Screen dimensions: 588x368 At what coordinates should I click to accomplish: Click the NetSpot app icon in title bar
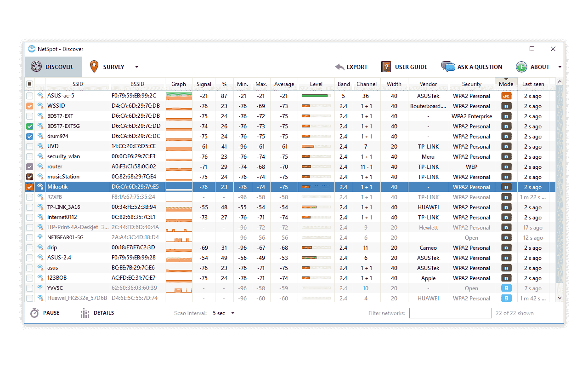[32, 49]
